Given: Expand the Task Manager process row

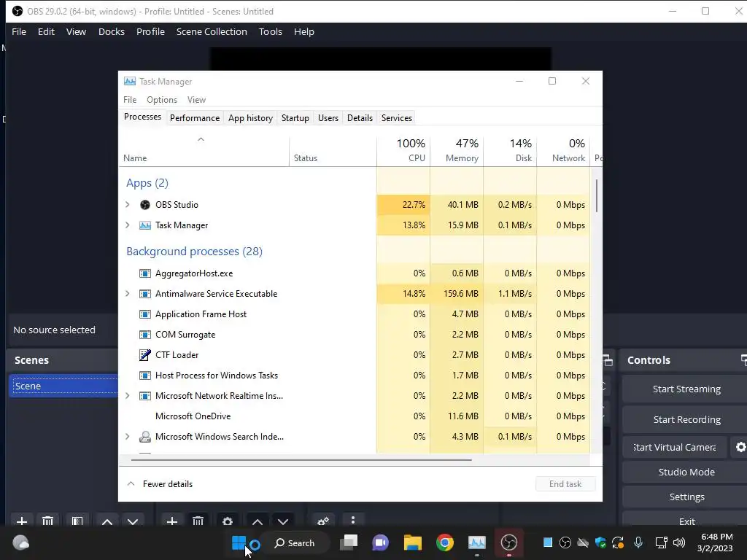Looking at the screenshot, I should [x=127, y=225].
